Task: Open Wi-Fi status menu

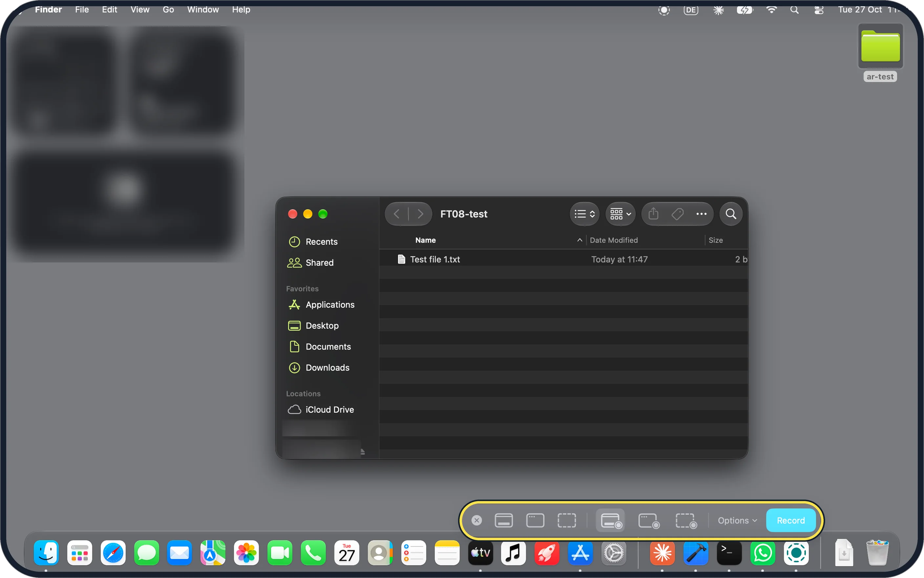Action: [771, 10]
